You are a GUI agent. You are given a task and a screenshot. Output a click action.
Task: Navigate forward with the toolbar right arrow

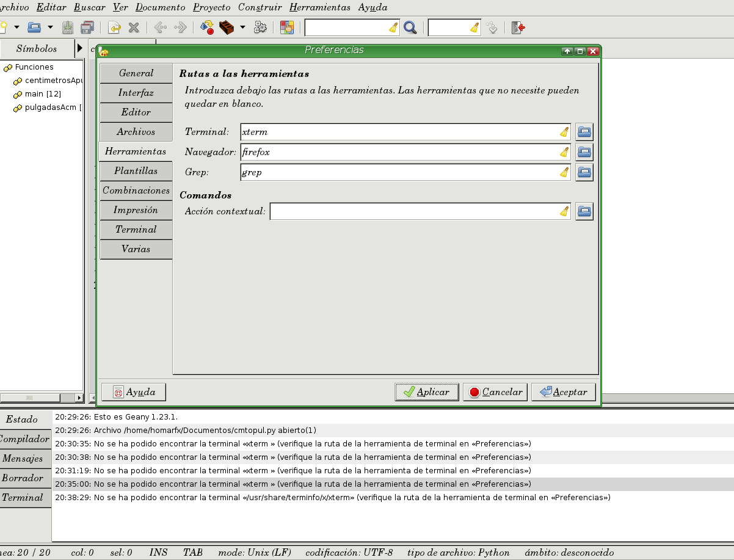180,27
